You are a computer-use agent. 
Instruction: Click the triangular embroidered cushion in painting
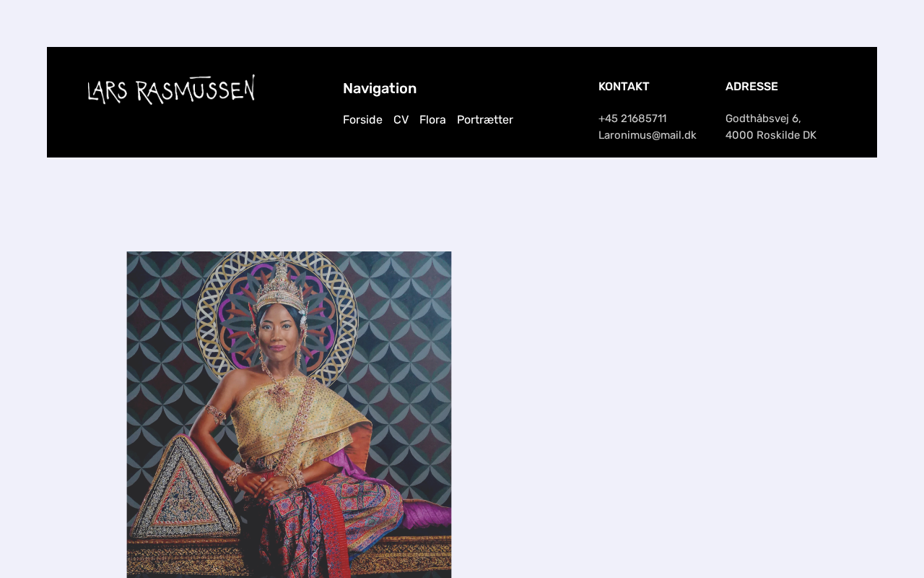pyautogui.click(x=186, y=488)
